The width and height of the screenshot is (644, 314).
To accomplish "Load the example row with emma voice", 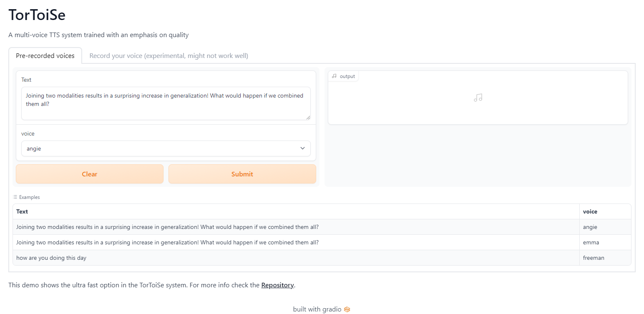I will click(167, 243).
